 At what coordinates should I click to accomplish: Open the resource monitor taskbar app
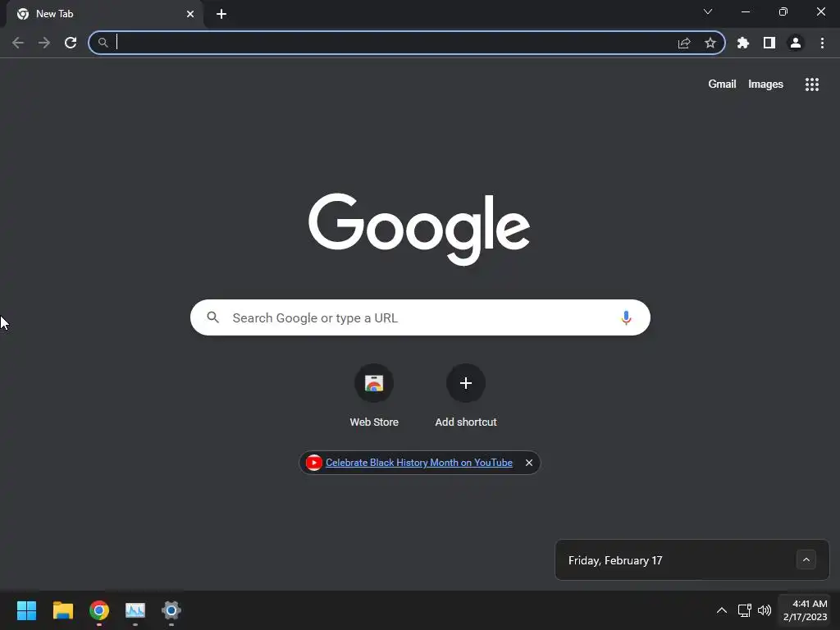click(135, 610)
